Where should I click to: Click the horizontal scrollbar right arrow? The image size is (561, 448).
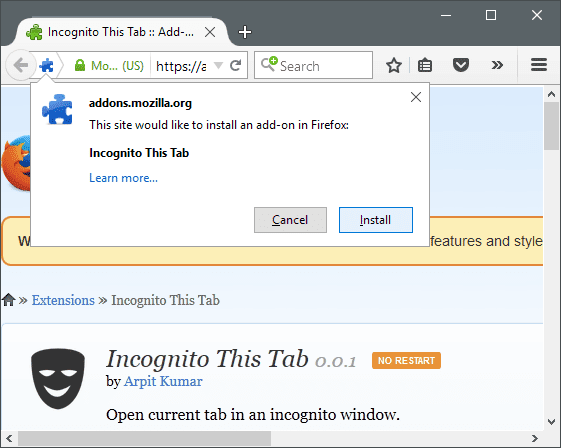(x=535, y=438)
